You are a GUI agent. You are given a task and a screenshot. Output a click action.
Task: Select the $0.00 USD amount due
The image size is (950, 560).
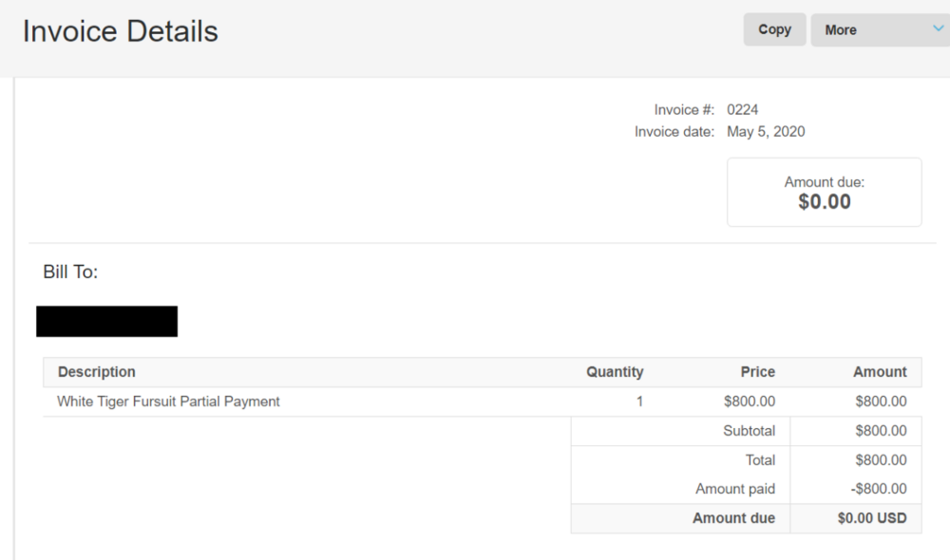pos(872,518)
